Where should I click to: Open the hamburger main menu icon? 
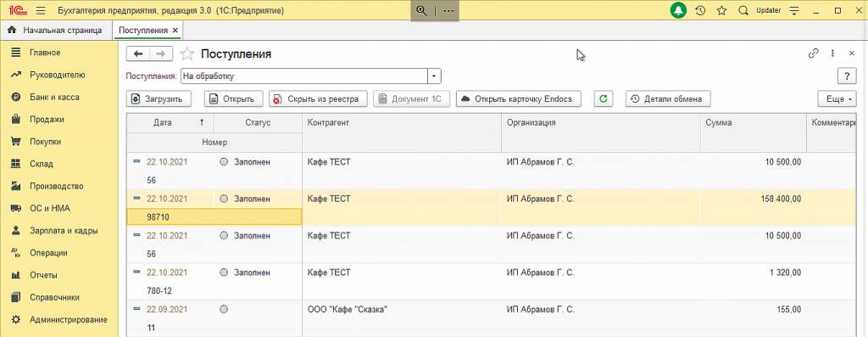(x=41, y=10)
